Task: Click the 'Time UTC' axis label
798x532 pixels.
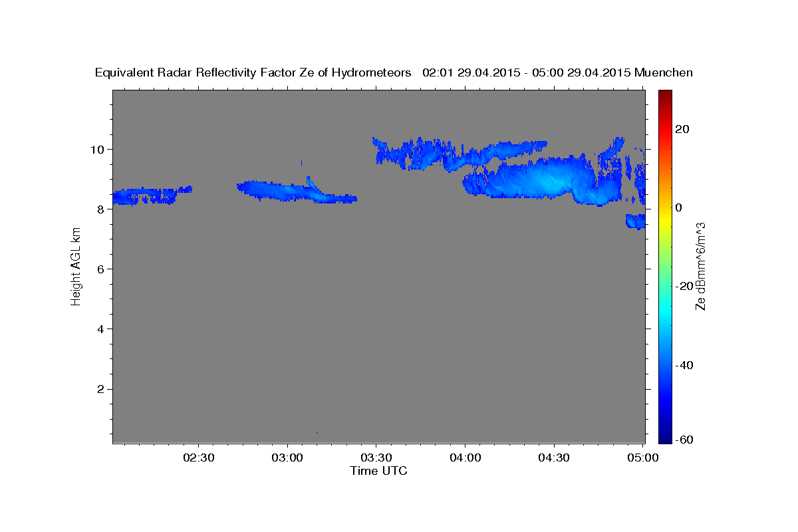Action: pyautogui.click(x=378, y=471)
